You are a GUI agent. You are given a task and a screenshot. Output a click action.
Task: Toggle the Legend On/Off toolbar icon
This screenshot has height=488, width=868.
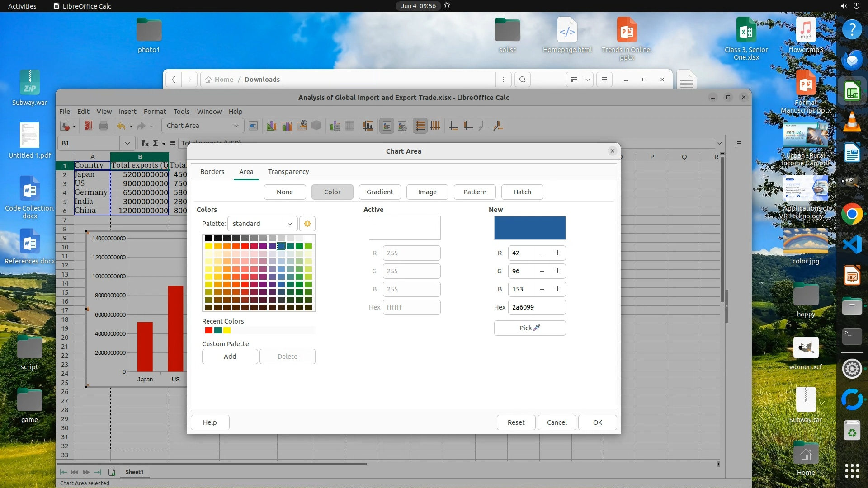click(x=387, y=126)
